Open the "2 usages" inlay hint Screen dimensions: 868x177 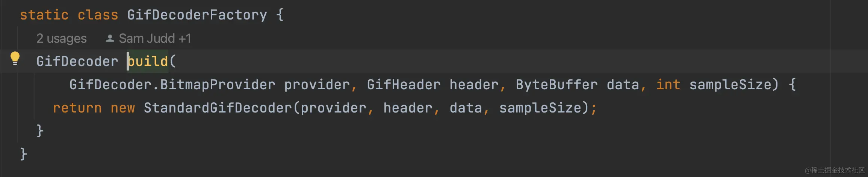coord(61,38)
